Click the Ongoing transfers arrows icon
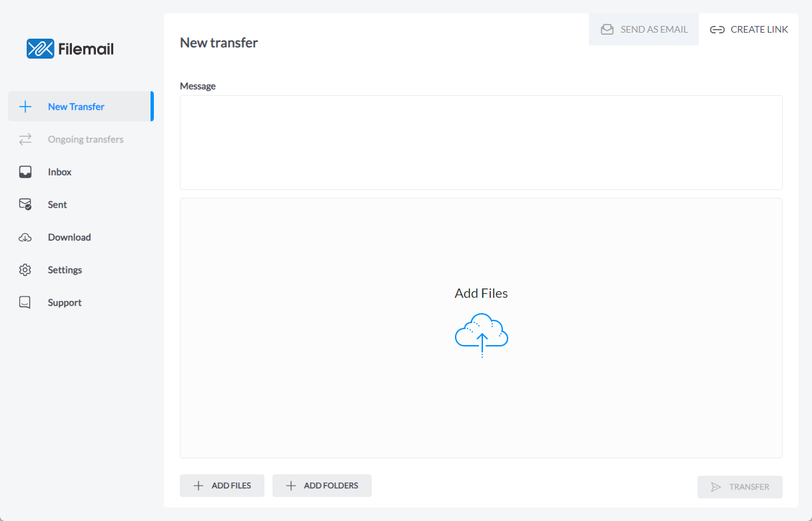The height and width of the screenshot is (521, 812). pos(25,139)
